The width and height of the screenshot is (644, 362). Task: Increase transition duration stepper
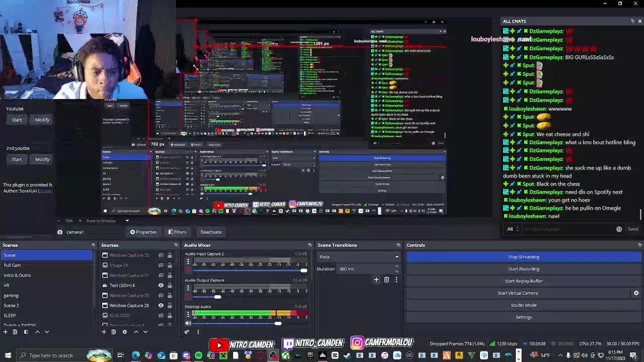coord(396,266)
